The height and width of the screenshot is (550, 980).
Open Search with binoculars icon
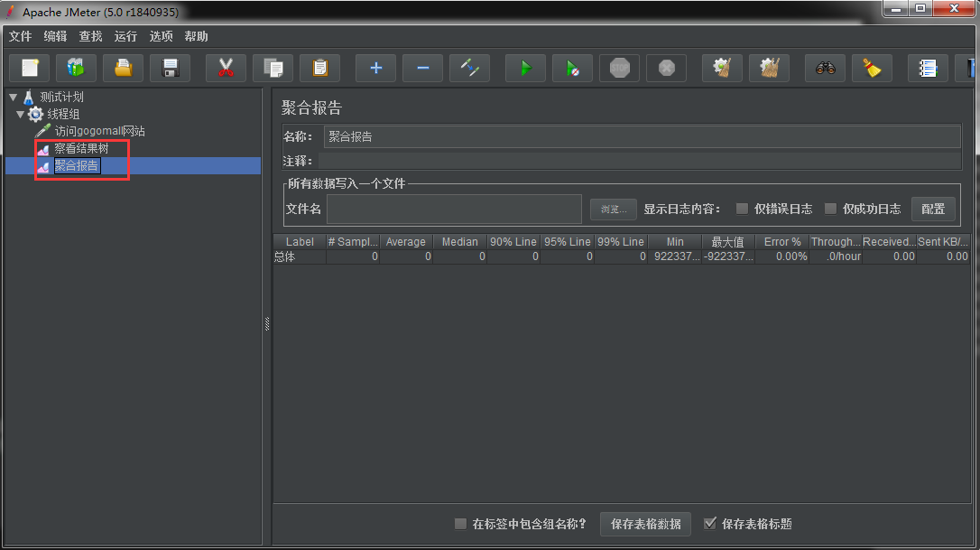(825, 68)
